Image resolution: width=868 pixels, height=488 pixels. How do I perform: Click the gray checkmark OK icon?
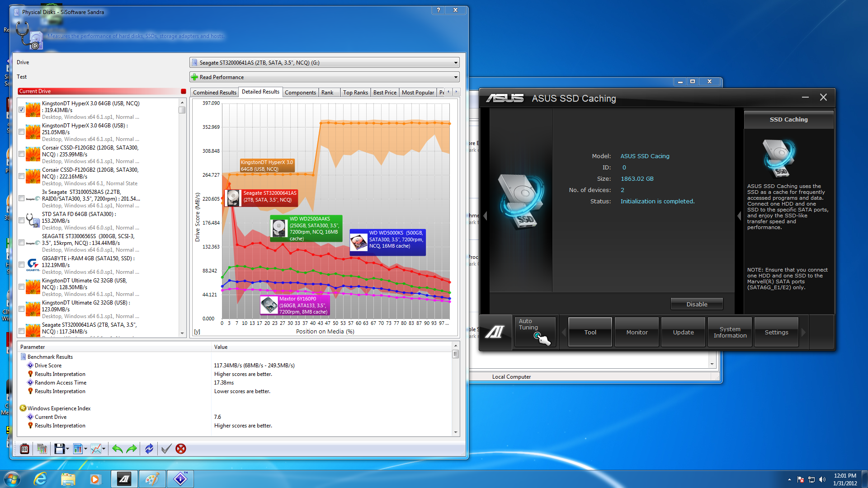click(x=166, y=449)
